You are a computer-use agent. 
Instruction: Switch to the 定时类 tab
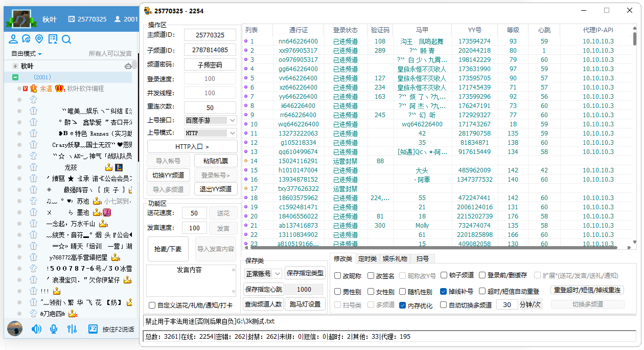click(367, 259)
